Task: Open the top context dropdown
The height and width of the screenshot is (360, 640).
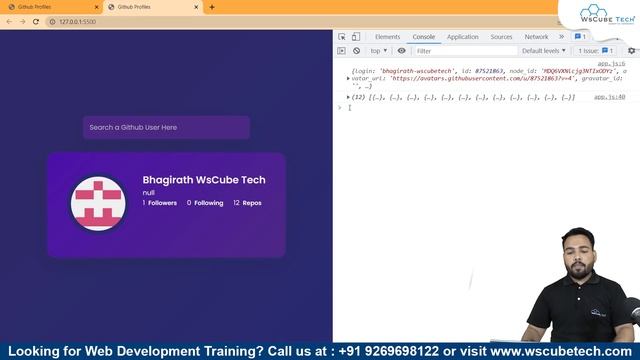Action: point(378,51)
